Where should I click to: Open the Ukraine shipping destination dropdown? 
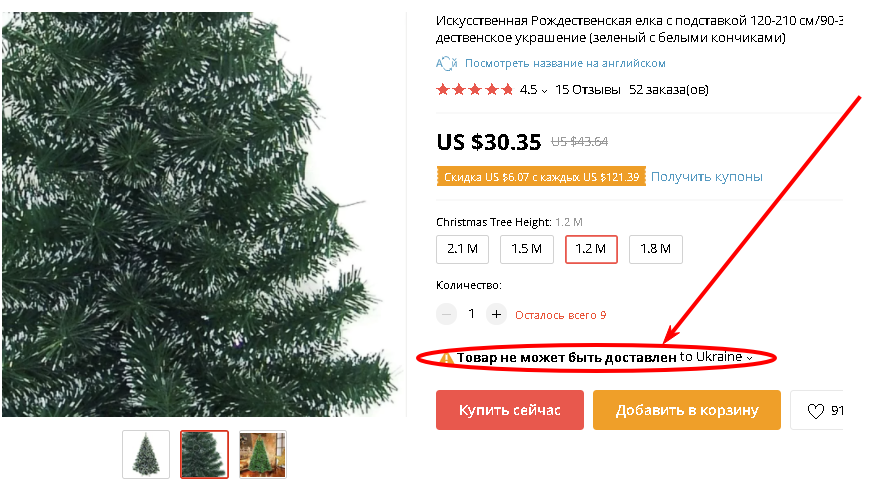[x=717, y=357]
